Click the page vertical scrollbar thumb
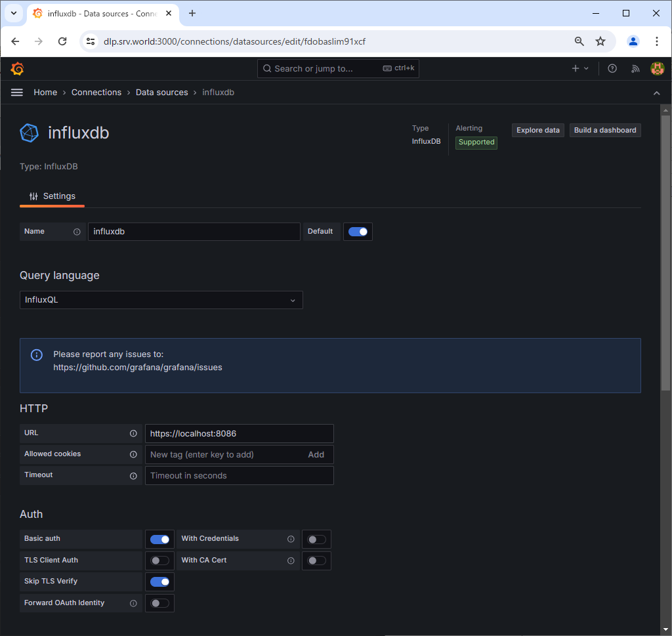The height and width of the screenshot is (636, 672). tap(665, 253)
